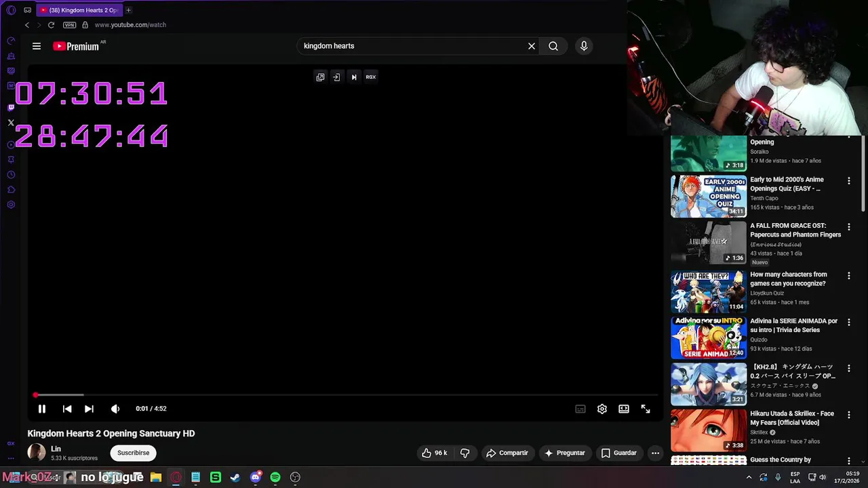
Task: Open Lin channel avatar
Action: pos(37,452)
